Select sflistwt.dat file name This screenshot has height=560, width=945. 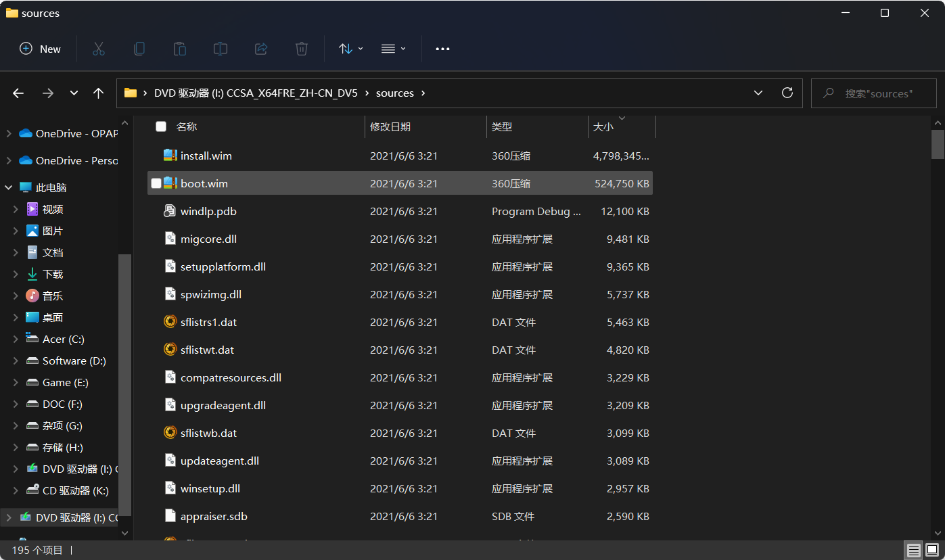[x=208, y=350]
